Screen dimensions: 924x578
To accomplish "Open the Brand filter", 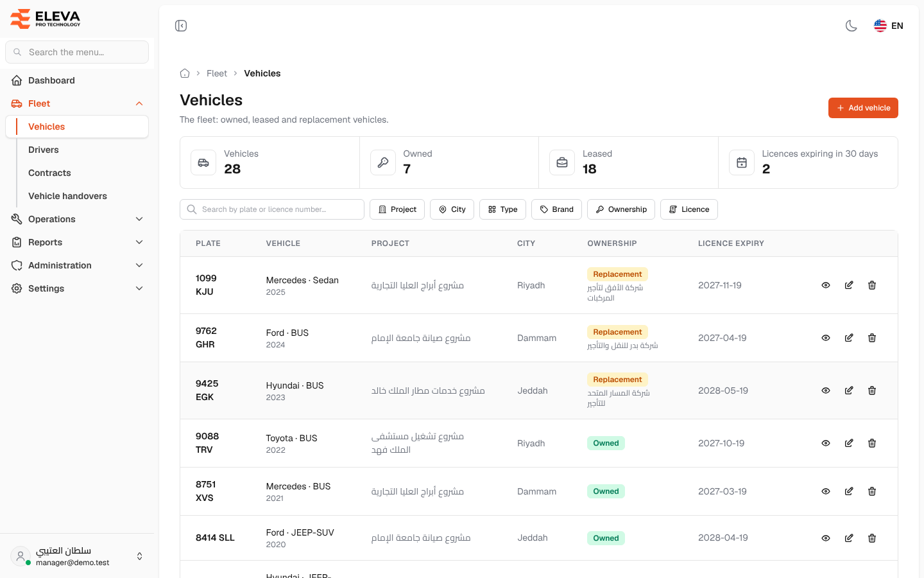I will click(556, 209).
